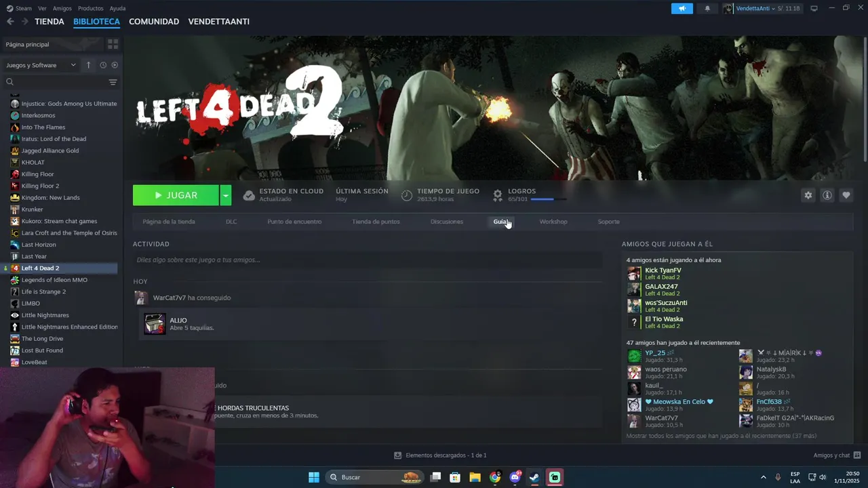Go to COMUNIDAD section
The image size is (868, 488).
(x=154, y=22)
